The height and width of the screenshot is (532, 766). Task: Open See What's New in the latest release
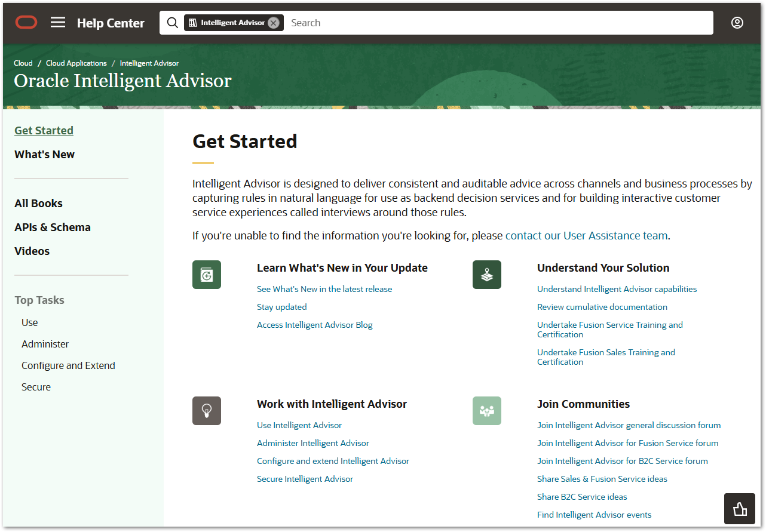pyautogui.click(x=324, y=289)
